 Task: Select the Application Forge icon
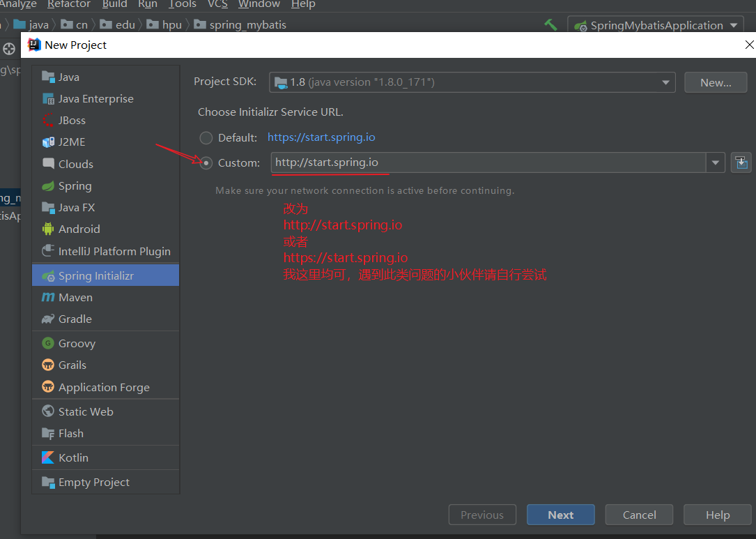tap(48, 387)
